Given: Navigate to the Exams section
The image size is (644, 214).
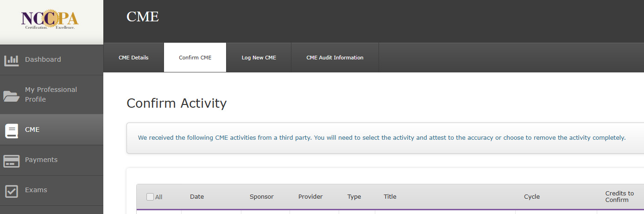Looking at the screenshot, I should (36, 190).
